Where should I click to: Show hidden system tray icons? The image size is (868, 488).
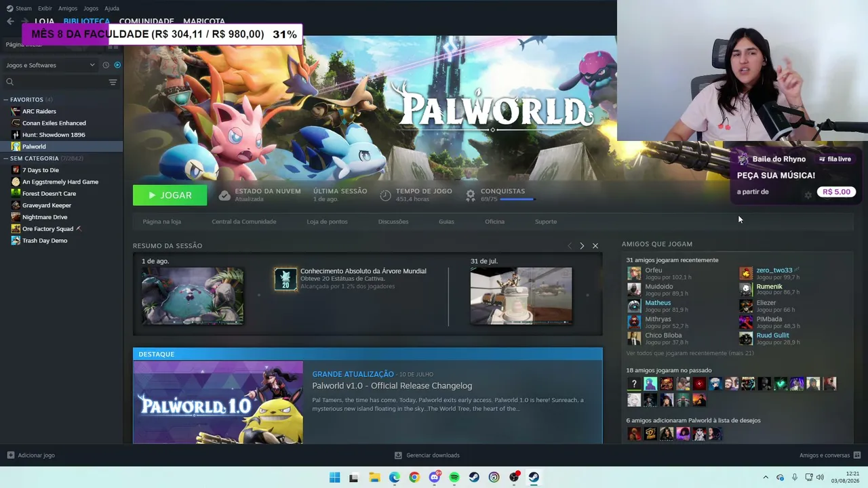pyautogui.click(x=766, y=477)
